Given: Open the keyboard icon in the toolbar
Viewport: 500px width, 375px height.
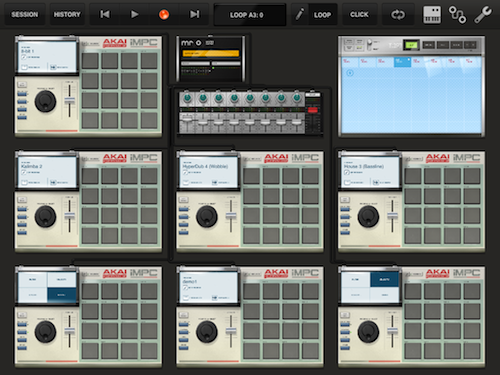Looking at the screenshot, I should pyautogui.click(x=432, y=15).
